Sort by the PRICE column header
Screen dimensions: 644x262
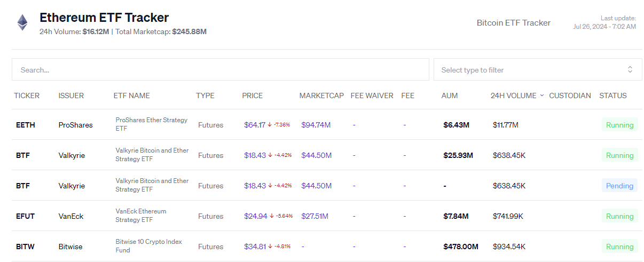tap(253, 96)
